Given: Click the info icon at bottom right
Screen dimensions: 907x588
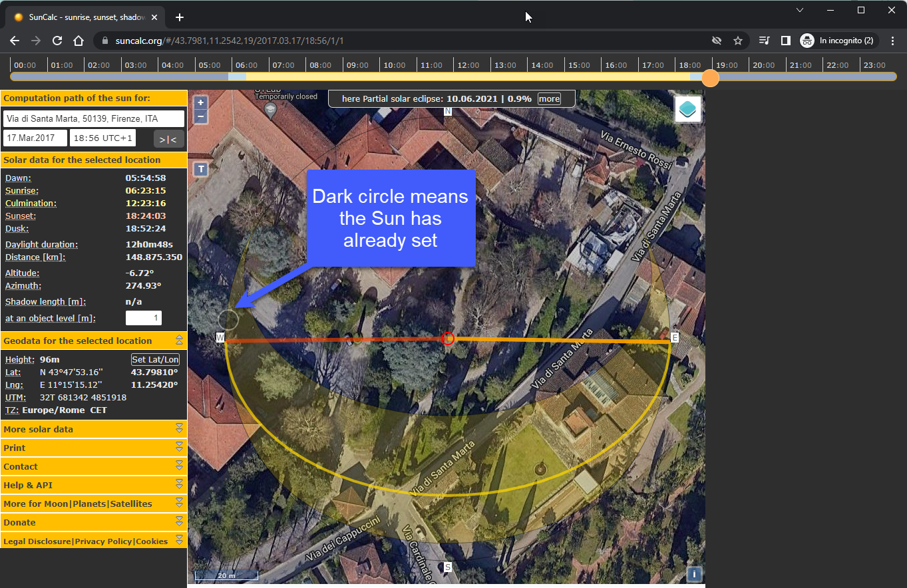Looking at the screenshot, I should point(694,573).
